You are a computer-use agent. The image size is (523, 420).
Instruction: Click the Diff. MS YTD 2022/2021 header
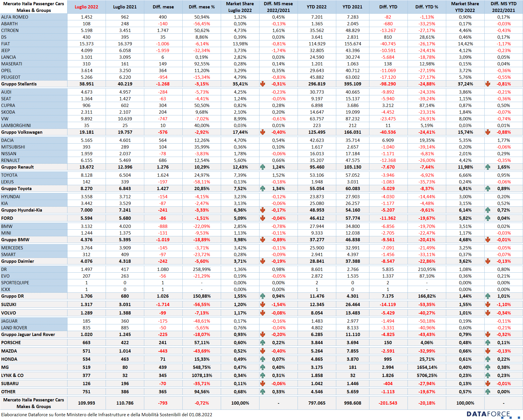tap(504, 7)
